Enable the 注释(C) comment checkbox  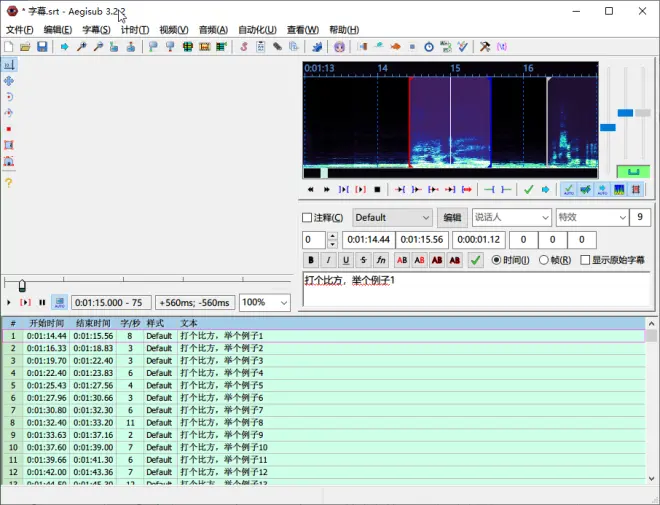(x=307, y=218)
